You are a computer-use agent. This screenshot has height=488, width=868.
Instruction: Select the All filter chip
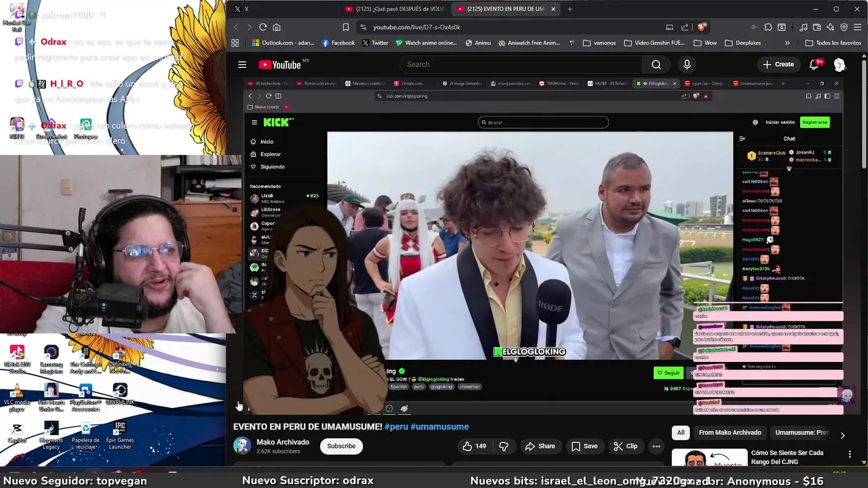pyautogui.click(x=681, y=432)
